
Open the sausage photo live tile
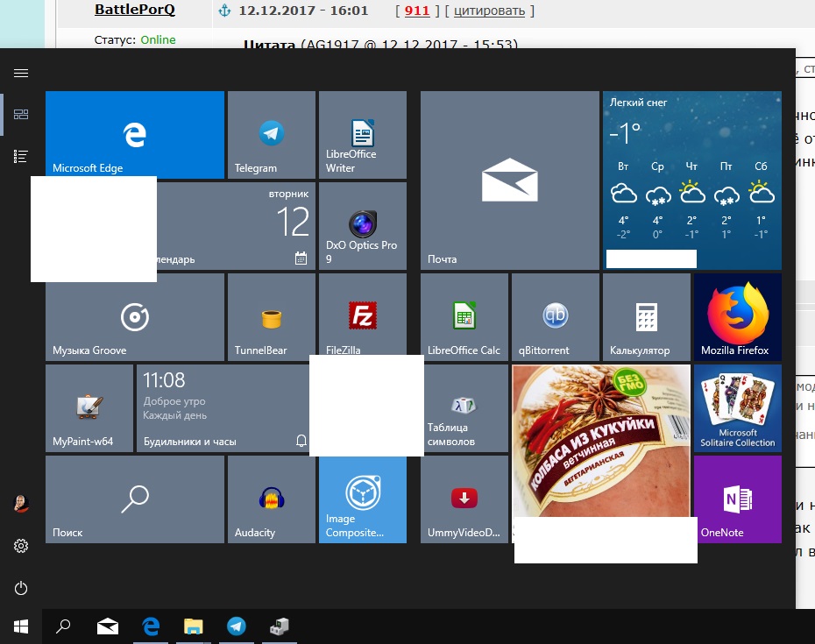[x=601, y=441]
